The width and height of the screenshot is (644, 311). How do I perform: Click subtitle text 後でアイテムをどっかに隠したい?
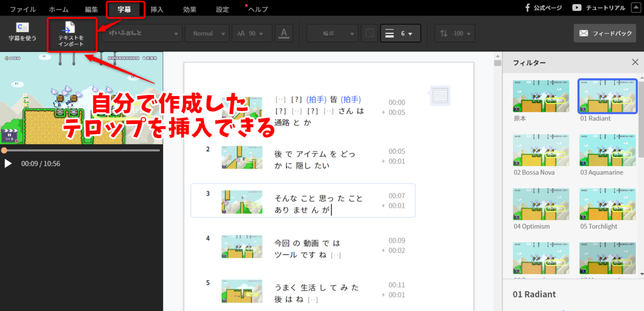tap(314, 160)
